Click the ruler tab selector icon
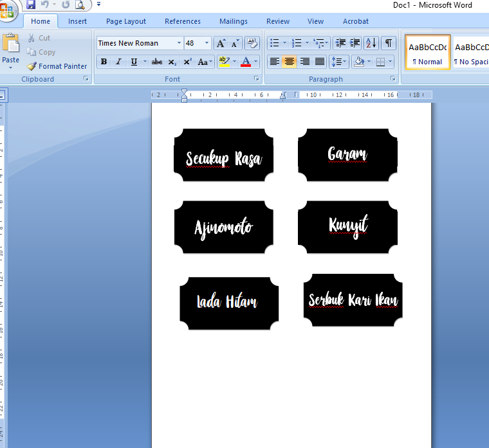The height and width of the screenshot is (448, 489). [x=3, y=95]
